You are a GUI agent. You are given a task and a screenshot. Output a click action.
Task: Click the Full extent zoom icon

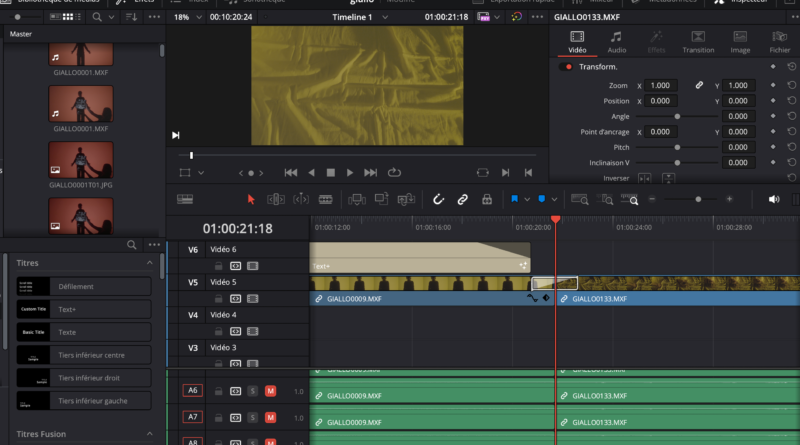pyautogui.click(x=580, y=199)
